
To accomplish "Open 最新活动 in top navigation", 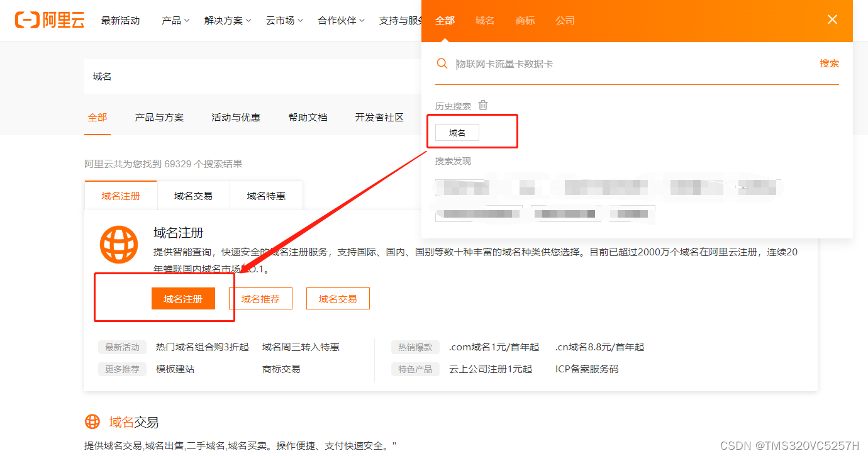I will pyautogui.click(x=120, y=21).
